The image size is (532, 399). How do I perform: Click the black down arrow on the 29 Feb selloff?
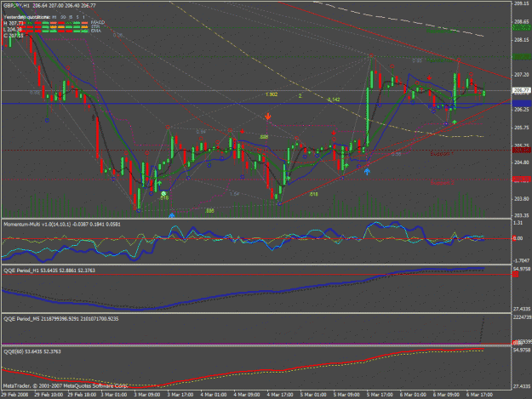(x=94, y=117)
